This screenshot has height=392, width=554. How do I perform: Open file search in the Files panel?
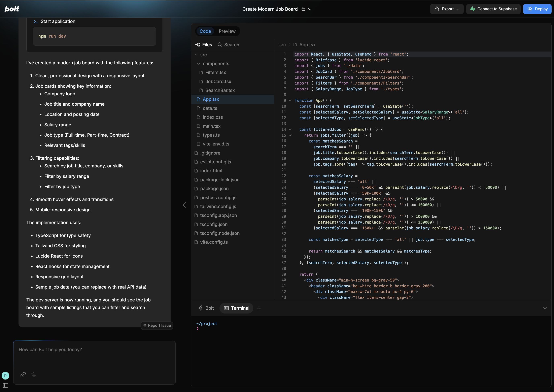click(x=228, y=45)
